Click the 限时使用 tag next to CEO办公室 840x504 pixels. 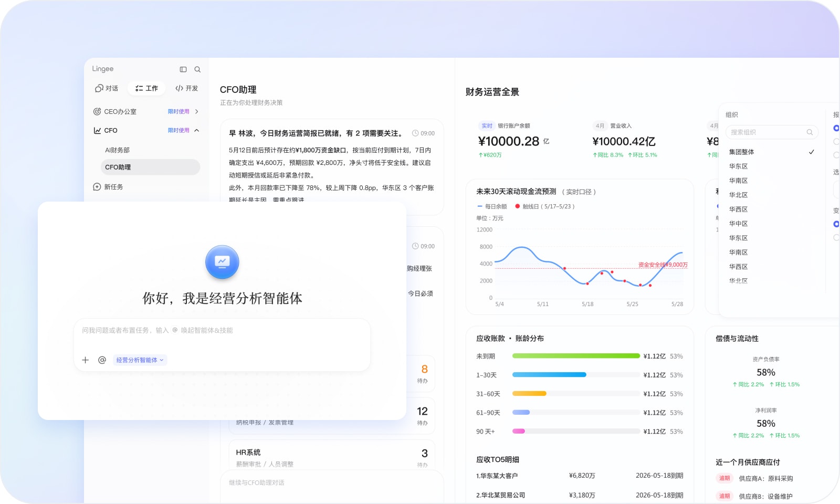(178, 111)
